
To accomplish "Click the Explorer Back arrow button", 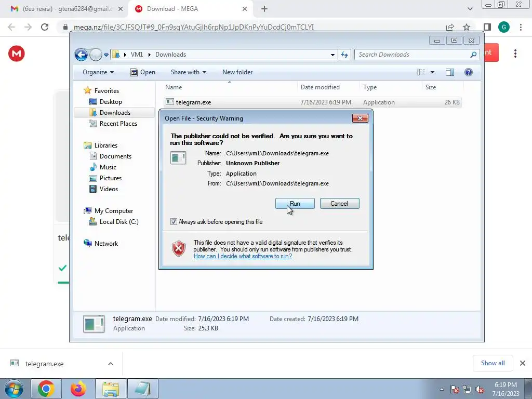I will click(x=81, y=55).
